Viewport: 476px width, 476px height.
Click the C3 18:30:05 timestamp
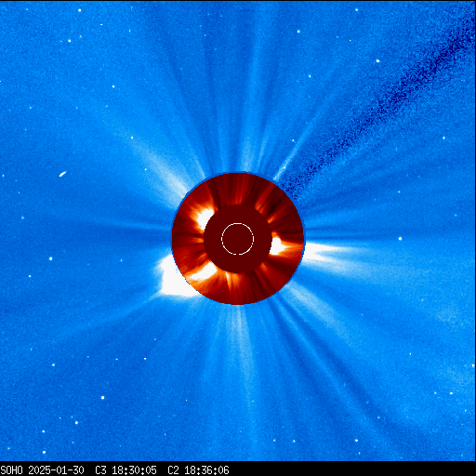[126, 470]
